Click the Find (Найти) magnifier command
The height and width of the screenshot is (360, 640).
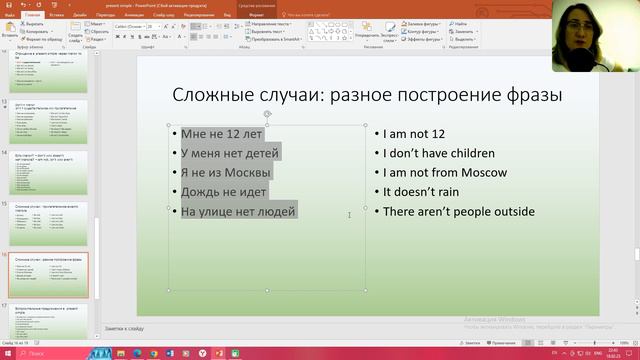pyautogui.click(x=458, y=24)
